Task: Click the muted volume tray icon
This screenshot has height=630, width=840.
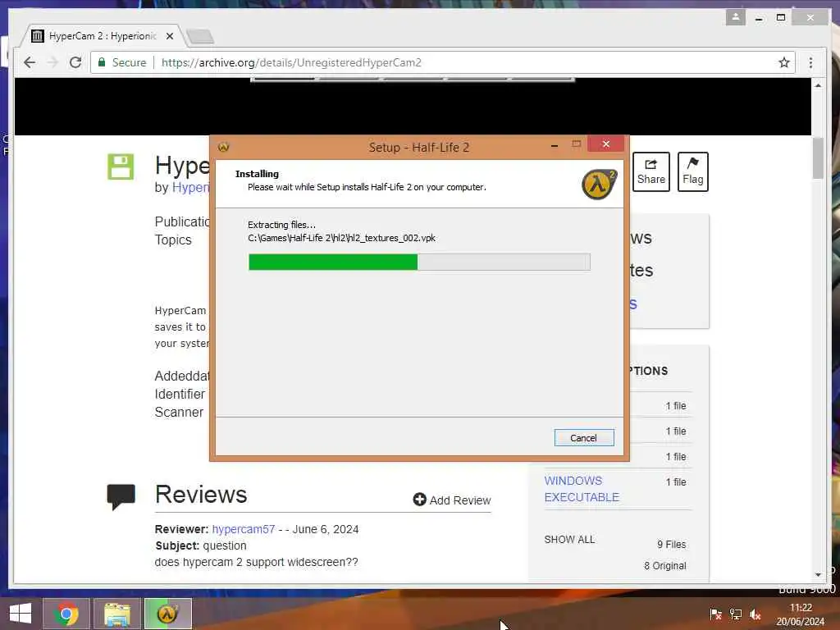Action: 756,614
